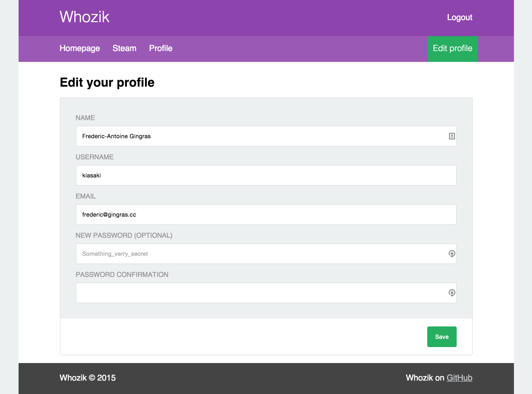Click the NAME field label

click(x=85, y=118)
